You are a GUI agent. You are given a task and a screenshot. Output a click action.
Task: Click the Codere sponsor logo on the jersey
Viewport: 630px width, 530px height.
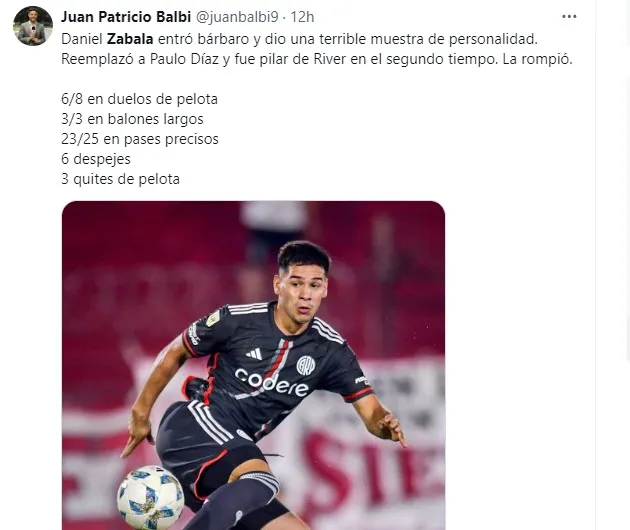(x=272, y=382)
